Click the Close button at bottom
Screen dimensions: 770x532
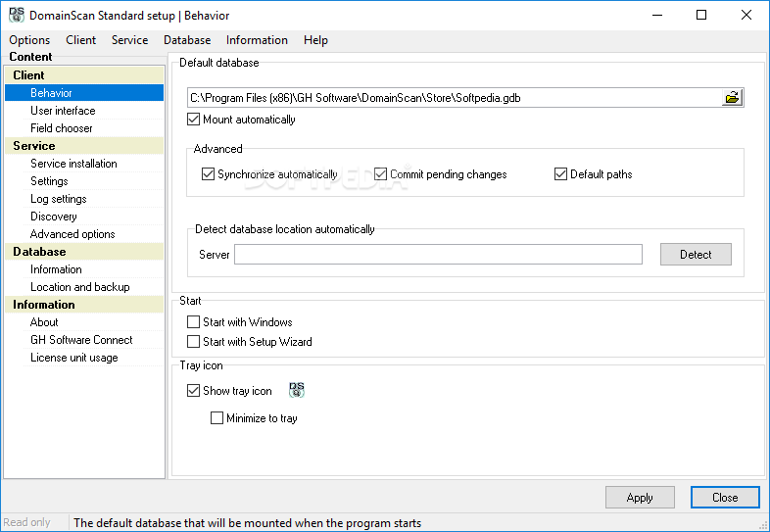(x=725, y=498)
